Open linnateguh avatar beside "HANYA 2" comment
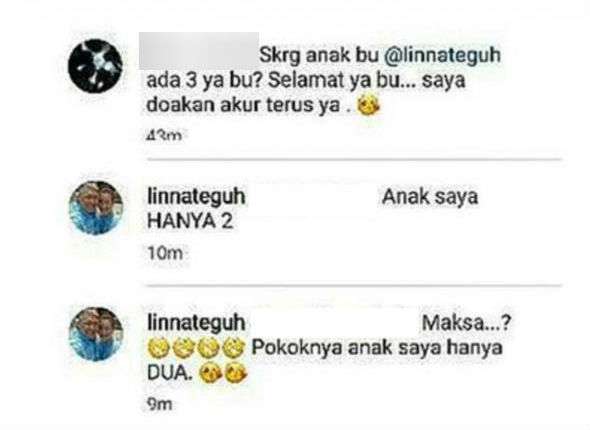590x430 pixels. [x=96, y=208]
